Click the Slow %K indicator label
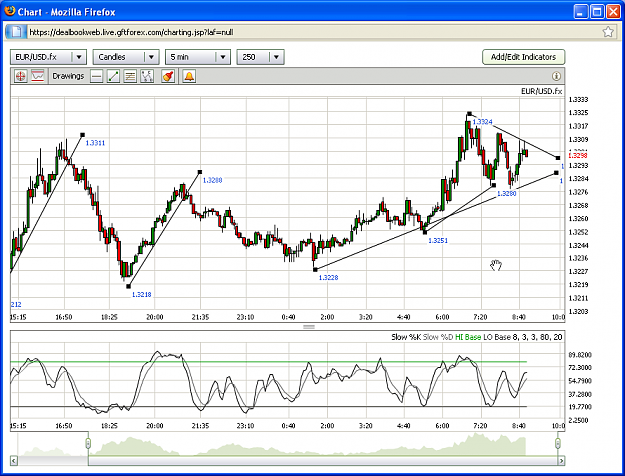 coord(406,337)
